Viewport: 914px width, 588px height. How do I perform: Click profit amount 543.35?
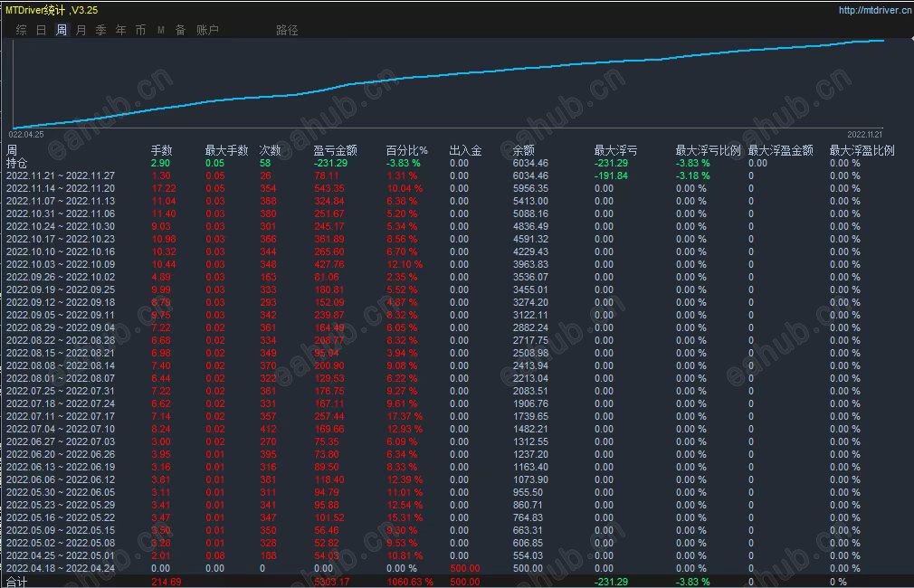coord(329,188)
